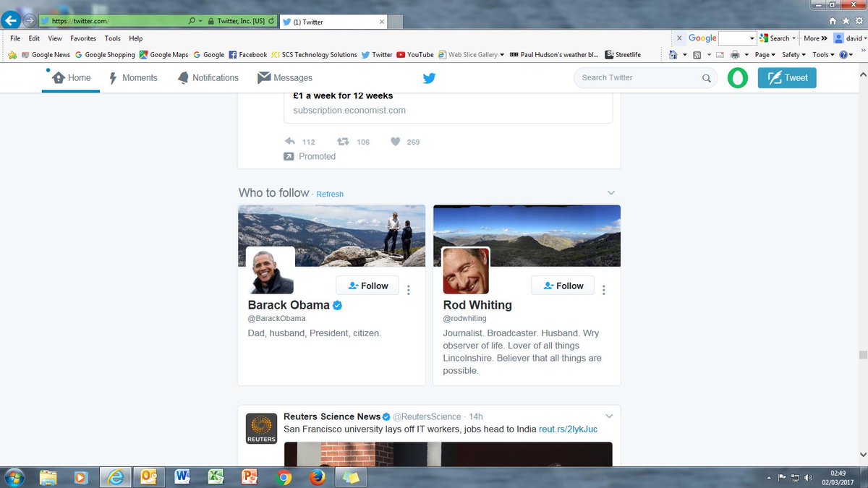Open the @rodwhiting handle
Viewport: 868px width, 488px height.
tap(464, 318)
